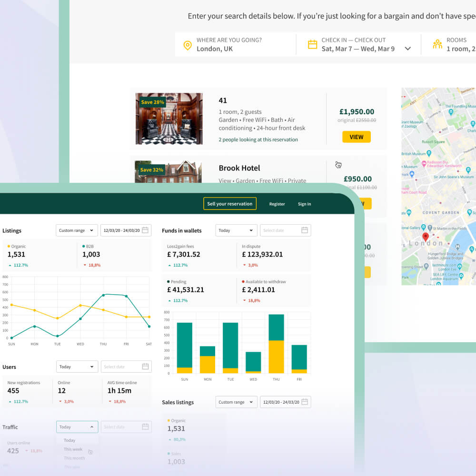Image resolution: width=476 pixels, height=476 pixels.
Task: Click the Radisson Blu Edwardian hotel map pin
Action: tap(424, 164)
